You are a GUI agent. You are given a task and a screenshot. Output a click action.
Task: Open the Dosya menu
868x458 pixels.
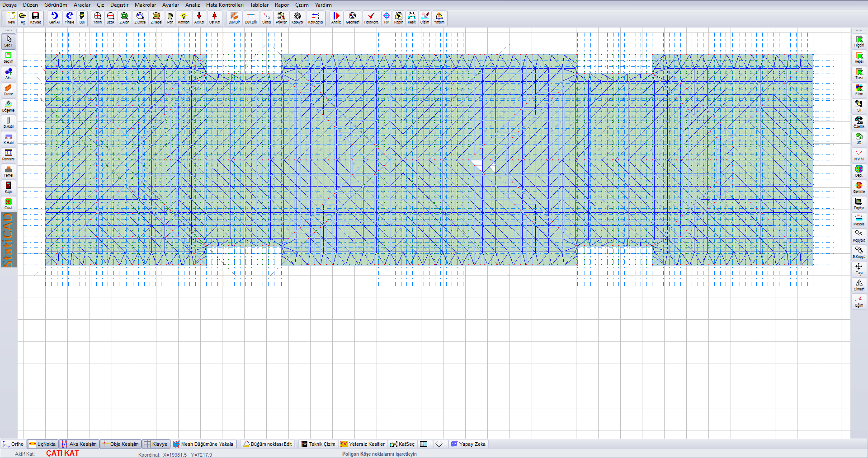pyautogui.click(x=9, y=5)
